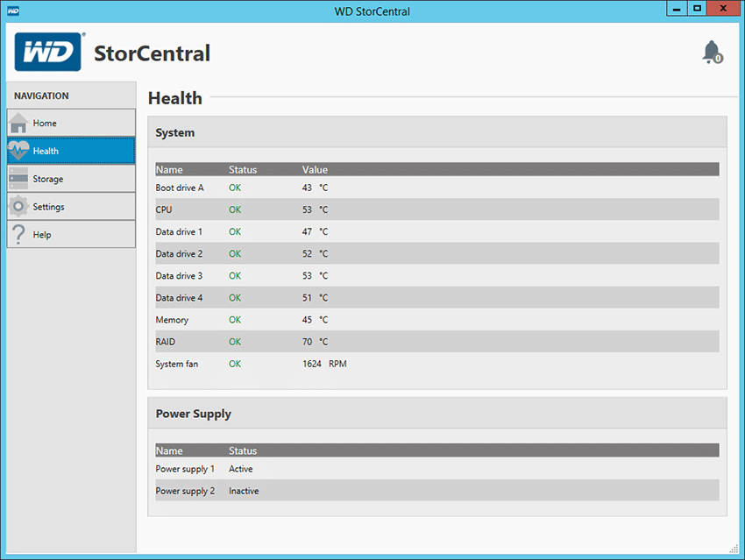The width and height of the screenshot is (745, 560).
Task: Click the Boot drive A 43 °C value
Action: [315, 188]
